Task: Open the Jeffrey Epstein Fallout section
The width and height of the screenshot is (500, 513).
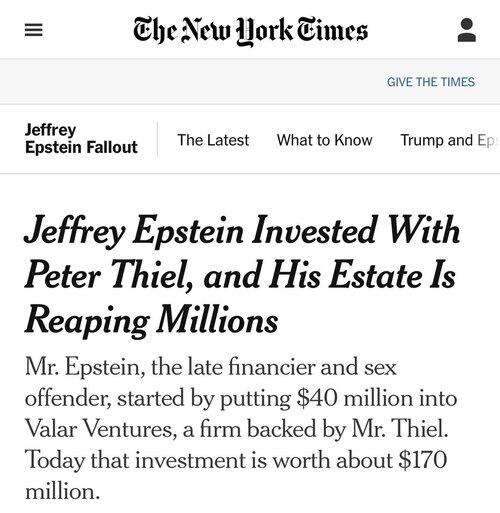Action: click(x=81, y=139)
